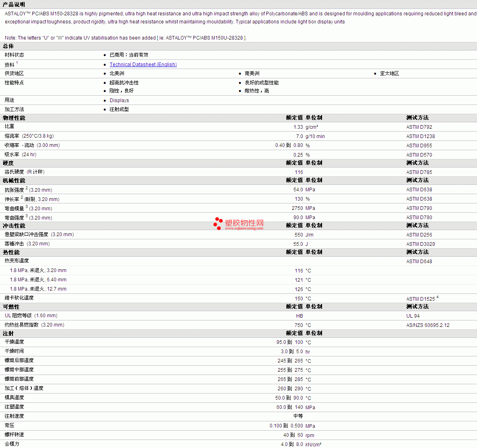Click the '热性能' section header
The image size is (477, 448).
pos(11,252)
